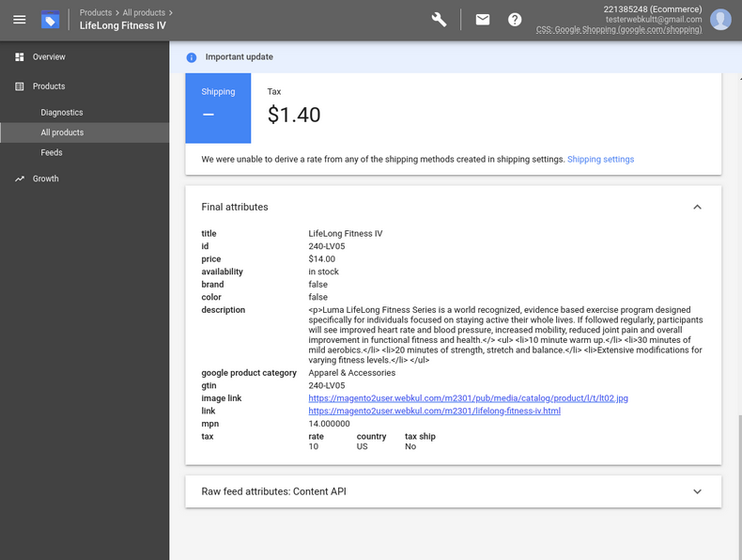Click the All products breadcrumb
Screen dimensions: 742x560
[144, 13]
